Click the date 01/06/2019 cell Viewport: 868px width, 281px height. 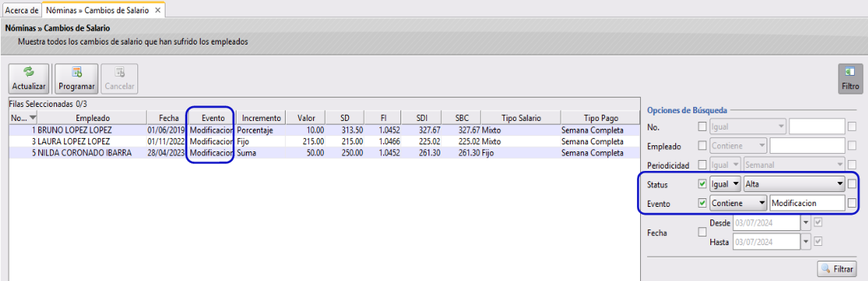tap(167, 130)
